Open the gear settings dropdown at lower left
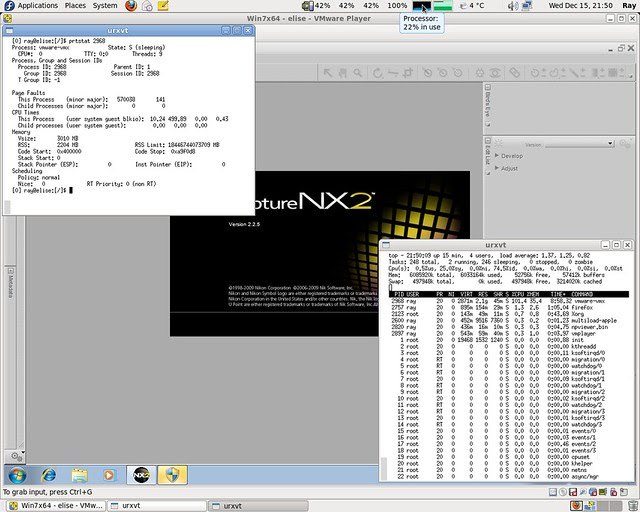The height and width of the screenshot is (512, 640). point(17,456)
